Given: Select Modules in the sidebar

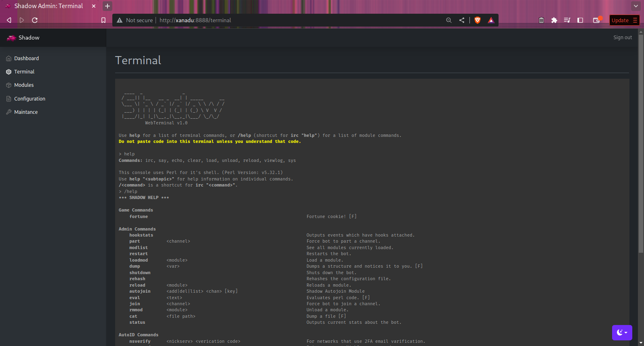Looking at the screenshot, I should coord(24,85).
